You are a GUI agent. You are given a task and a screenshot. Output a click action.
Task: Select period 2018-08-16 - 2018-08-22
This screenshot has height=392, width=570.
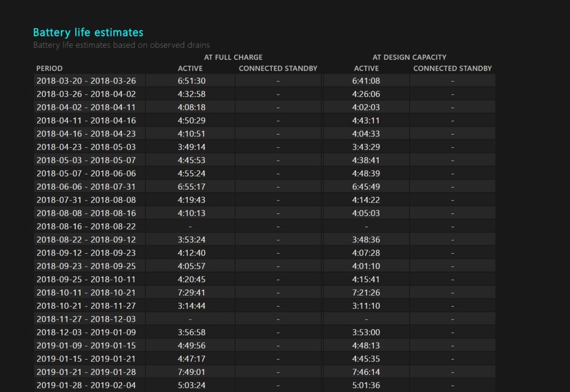86,227
